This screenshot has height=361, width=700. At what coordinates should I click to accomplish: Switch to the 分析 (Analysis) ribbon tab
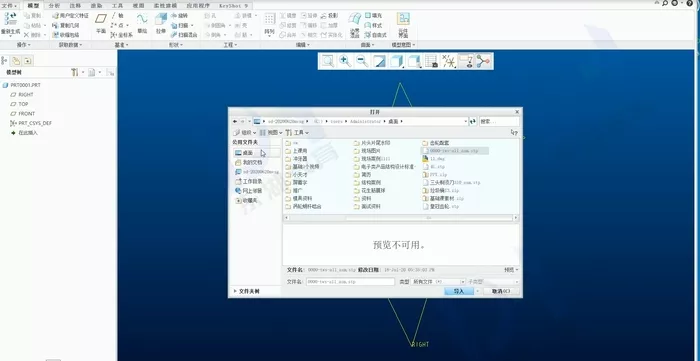54,5
